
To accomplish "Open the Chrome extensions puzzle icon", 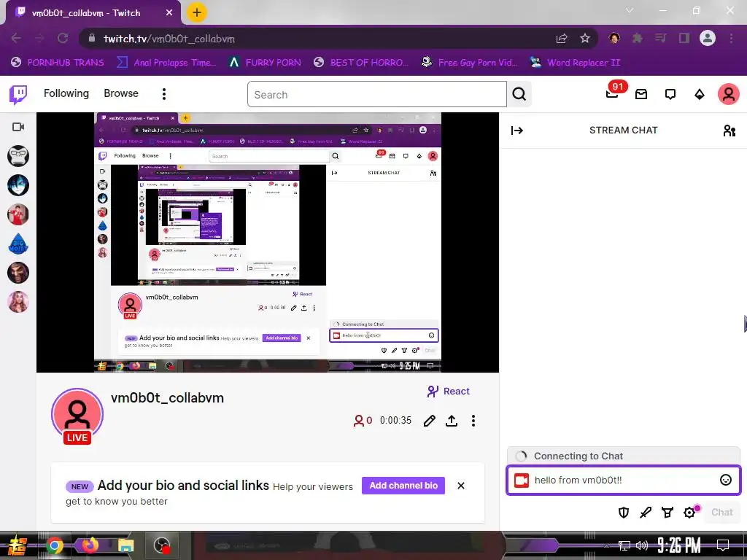I will pos(638,38).
